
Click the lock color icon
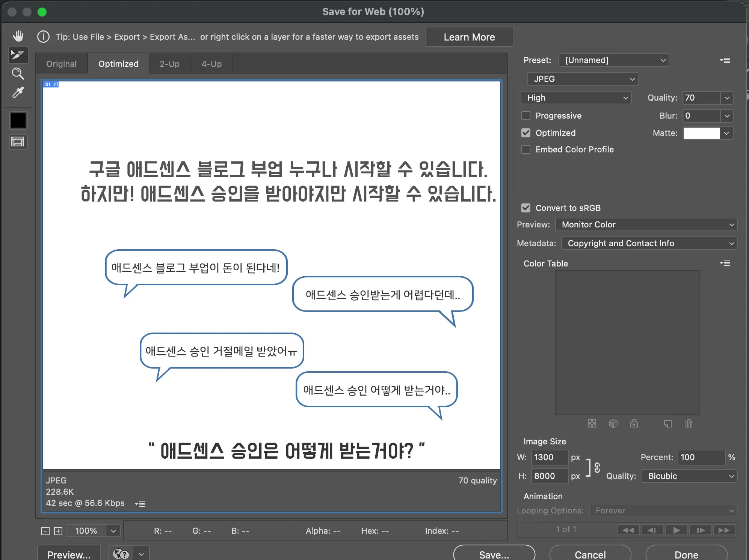click(634, 424)
